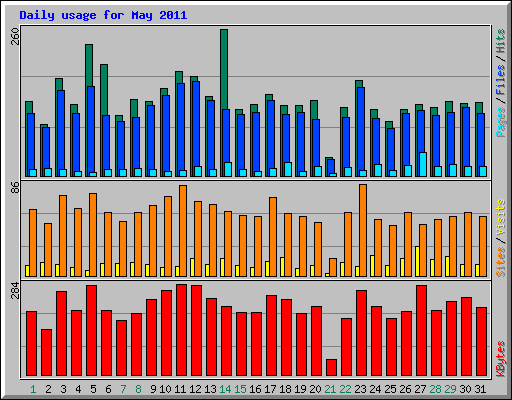Click green day label "15" on the x-axis
Screen dimensions: 512x400
click(x=240, y=389)
